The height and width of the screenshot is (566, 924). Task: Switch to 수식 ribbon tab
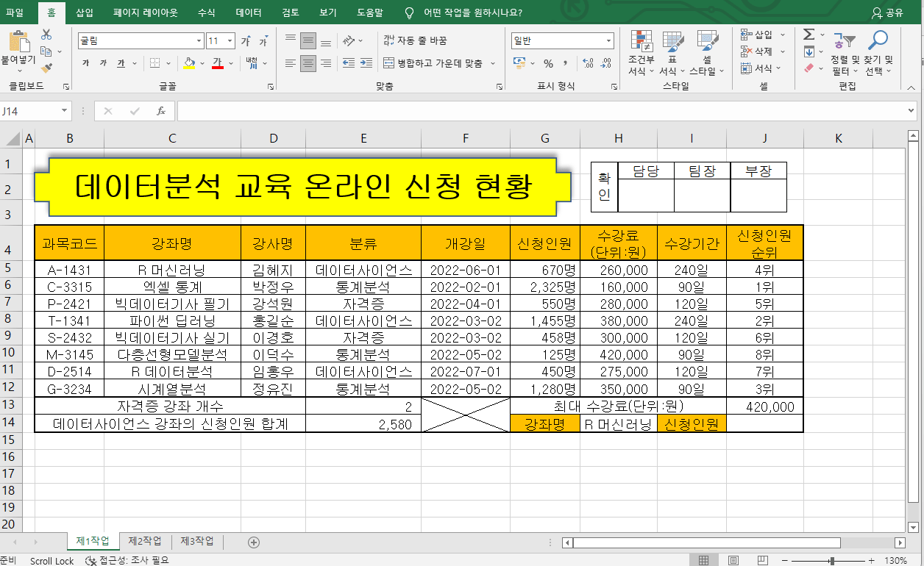[207, 12]
